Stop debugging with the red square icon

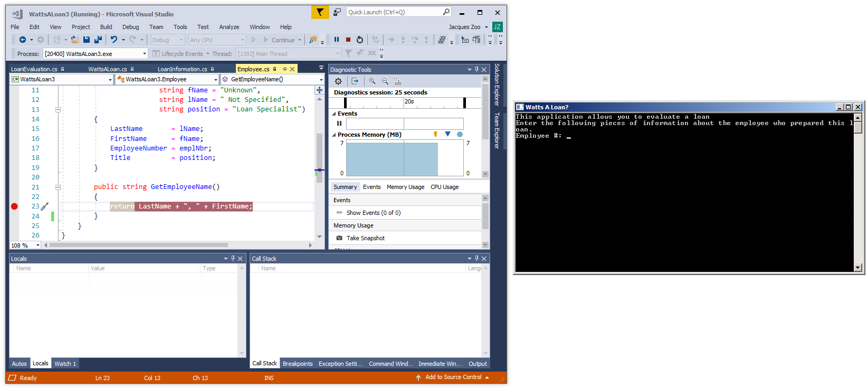pos(348,40)
